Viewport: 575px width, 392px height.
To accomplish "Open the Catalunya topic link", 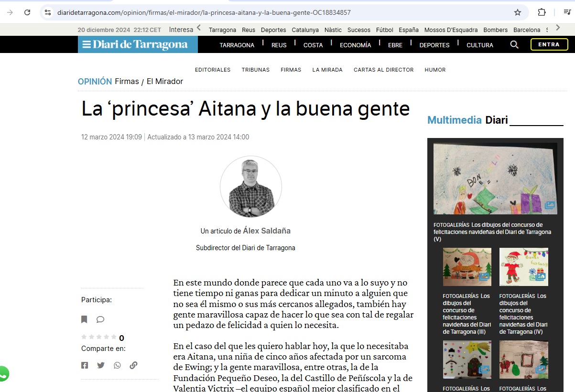I will pos(305,30).
